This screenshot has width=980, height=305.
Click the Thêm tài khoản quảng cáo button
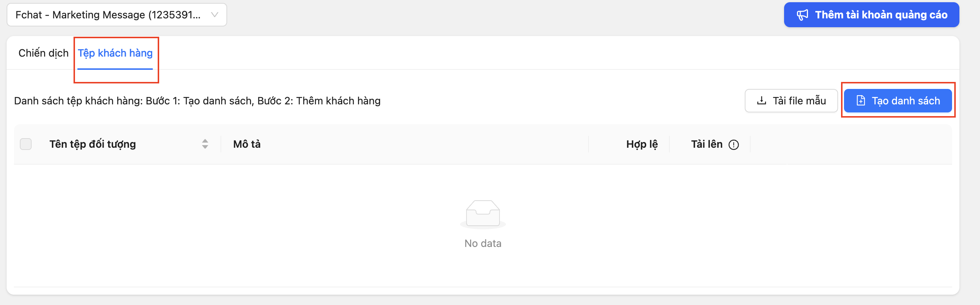tap(871, 15)
